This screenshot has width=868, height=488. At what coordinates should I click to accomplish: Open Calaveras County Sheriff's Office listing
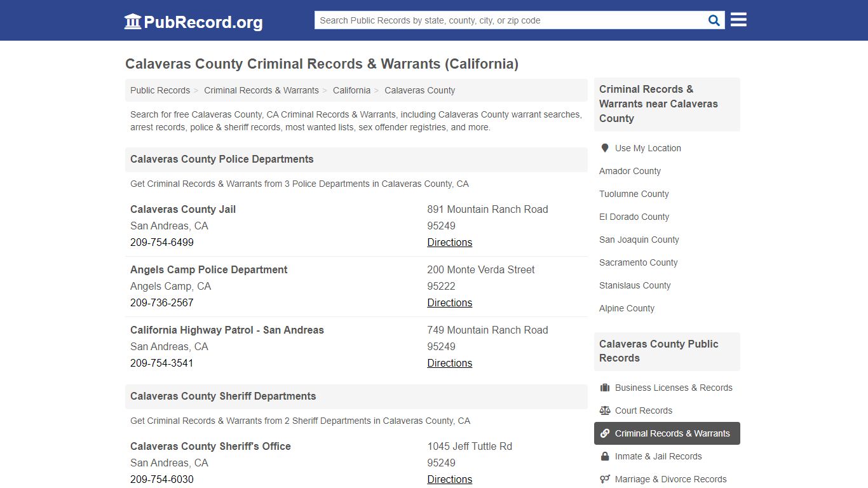(210, 446)
